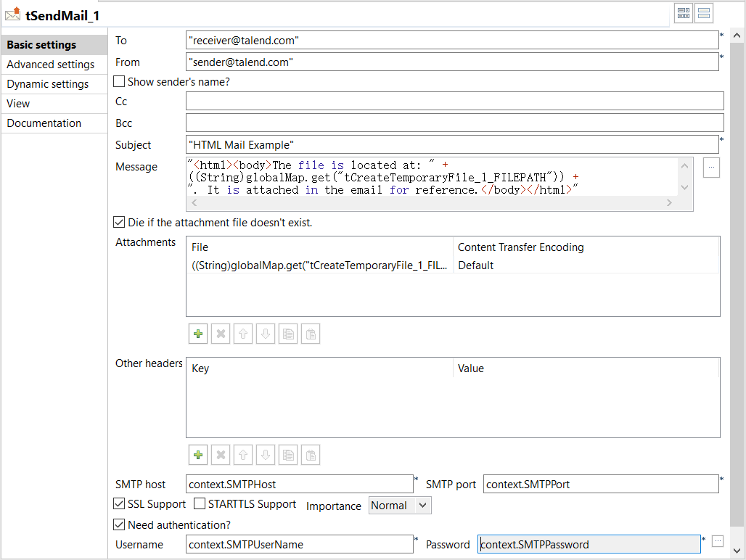Click the delete icon under Attachments table
746x560 pixels.
(x=221, y=334)
